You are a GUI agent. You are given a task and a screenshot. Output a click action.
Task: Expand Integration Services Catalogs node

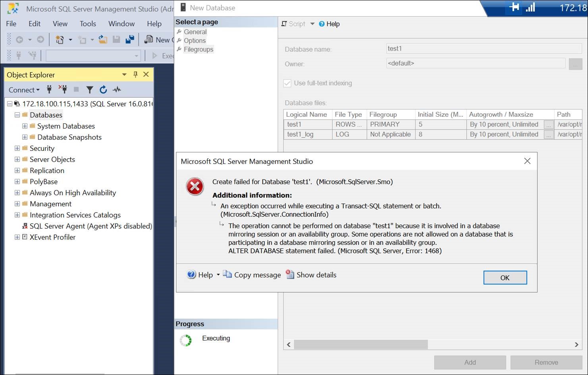click(x=17, y=215)
